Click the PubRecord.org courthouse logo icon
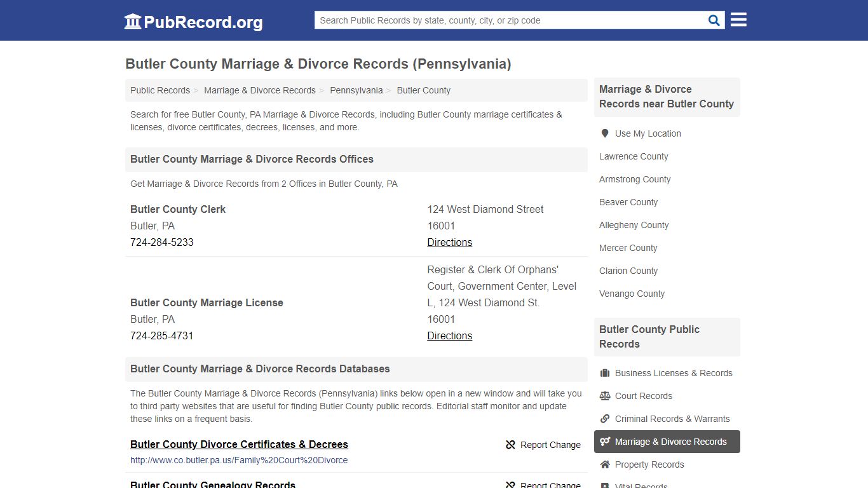 (133, 22)
